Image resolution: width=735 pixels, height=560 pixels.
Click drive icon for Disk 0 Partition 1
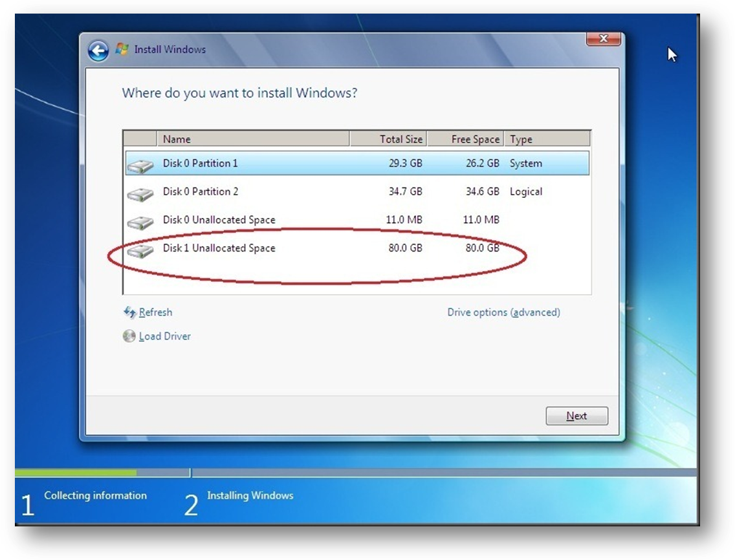(x=140, y=165)
